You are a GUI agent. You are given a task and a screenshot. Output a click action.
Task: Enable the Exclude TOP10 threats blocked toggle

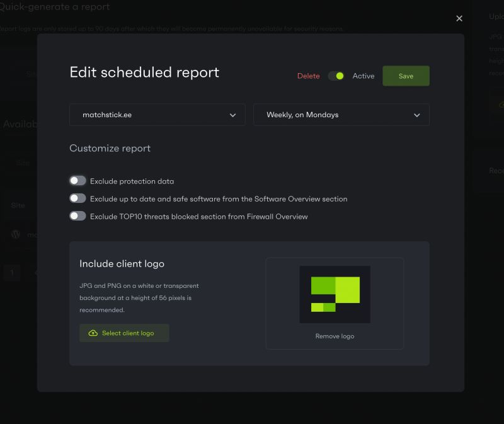[x=77, y=215]
